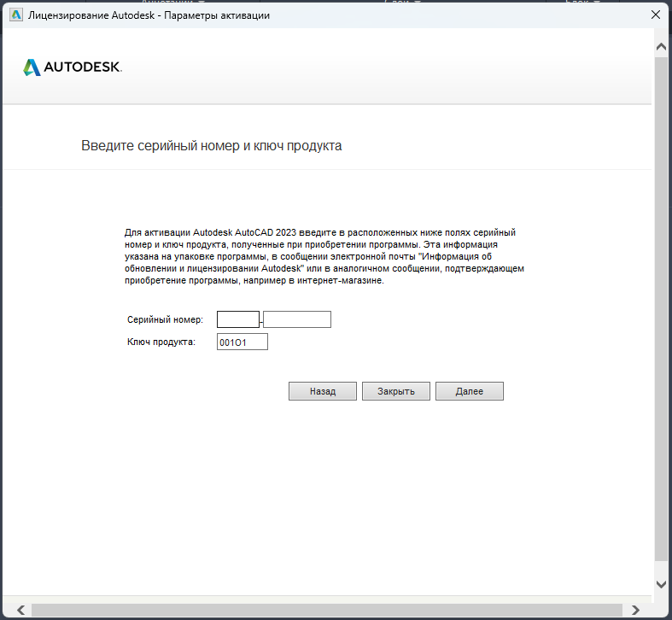672x620 pixels.
Task: Click the Далее button to continue
Action: tap(470, 391)
